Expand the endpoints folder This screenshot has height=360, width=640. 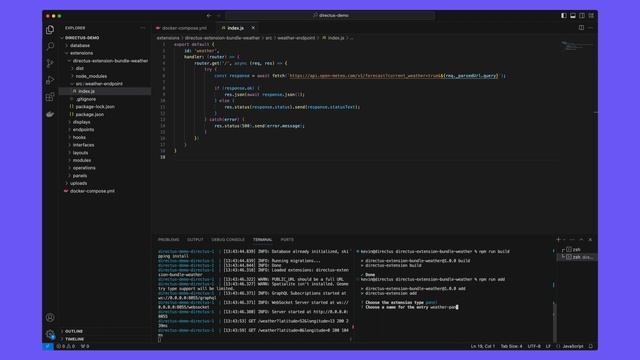click(83, 129)
